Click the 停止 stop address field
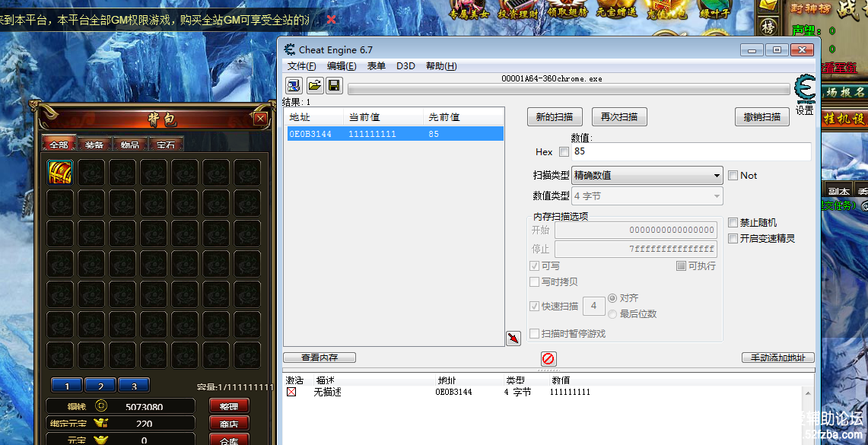This screenshot has height=445, width=868. pos(635,249)
